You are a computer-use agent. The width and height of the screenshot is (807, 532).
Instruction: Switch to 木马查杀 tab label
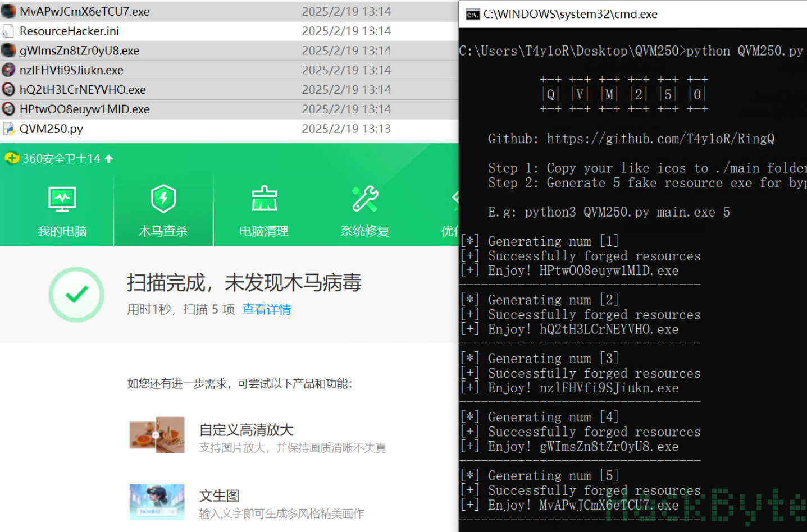[x=163, y=231]
